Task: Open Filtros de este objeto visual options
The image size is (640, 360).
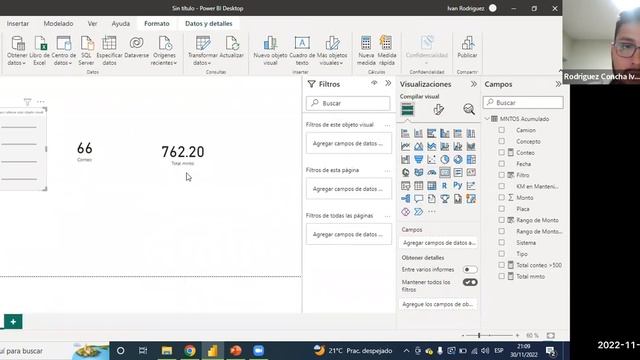Action: click(387, 125)
